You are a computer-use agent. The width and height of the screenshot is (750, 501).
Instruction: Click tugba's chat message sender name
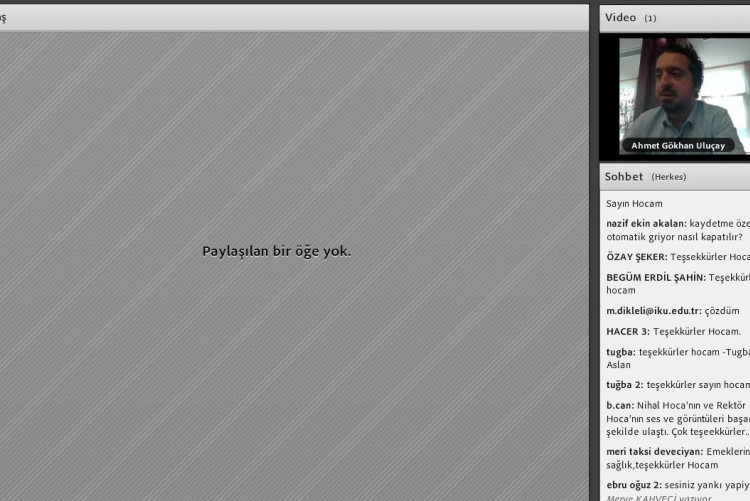pos(620,352)
